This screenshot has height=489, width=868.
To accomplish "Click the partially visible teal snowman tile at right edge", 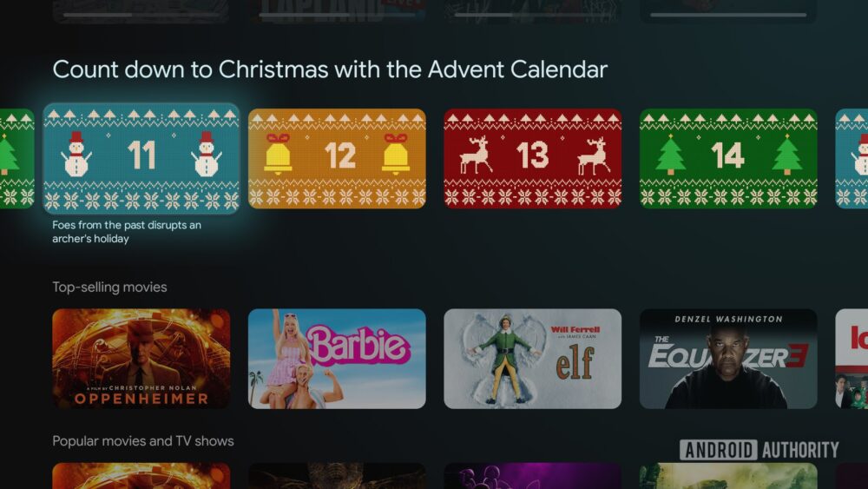I will pyautogui.click(x=852, y=158).
